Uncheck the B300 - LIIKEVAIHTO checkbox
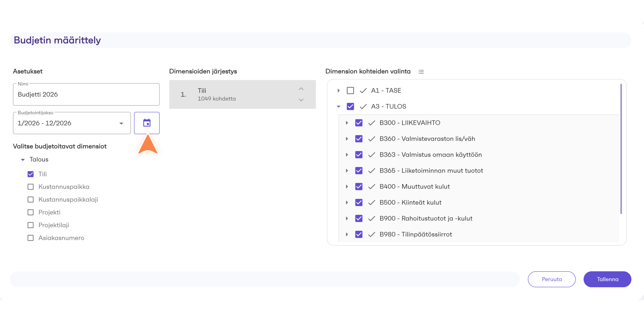Screen dimensions: 644x322 point(359,123)
